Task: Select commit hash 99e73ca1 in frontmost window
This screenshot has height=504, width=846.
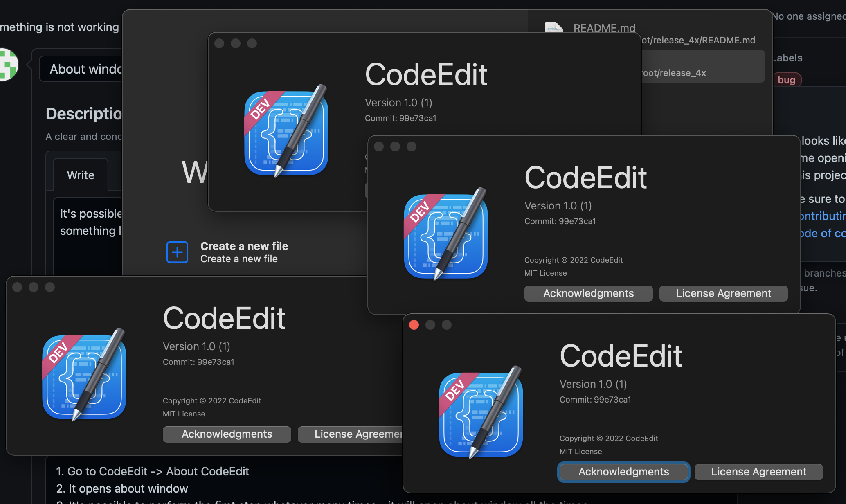Action: 613,400
